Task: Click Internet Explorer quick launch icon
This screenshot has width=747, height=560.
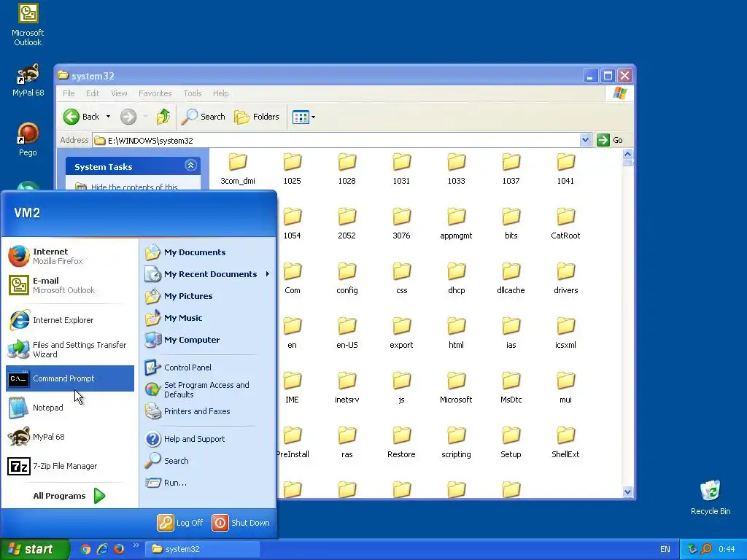Action: 102,549
